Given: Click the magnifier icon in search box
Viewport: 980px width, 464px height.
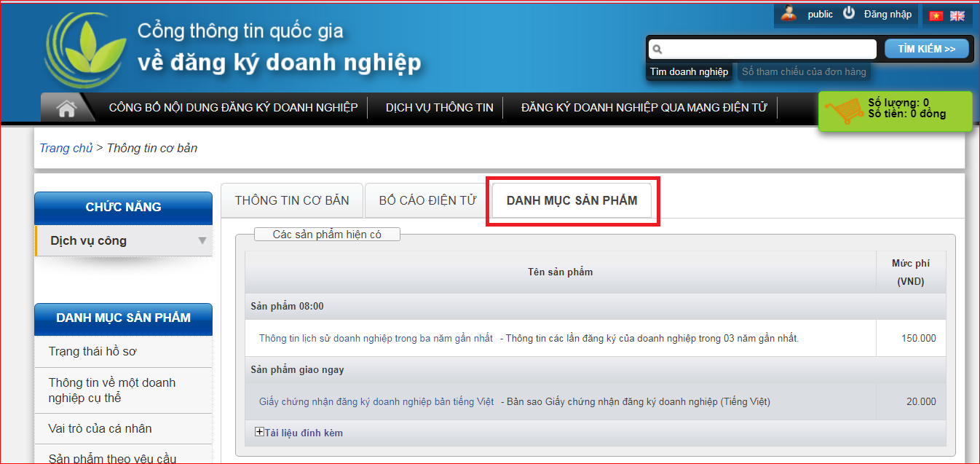Looking at the screenshot, I should pos(657,50).
